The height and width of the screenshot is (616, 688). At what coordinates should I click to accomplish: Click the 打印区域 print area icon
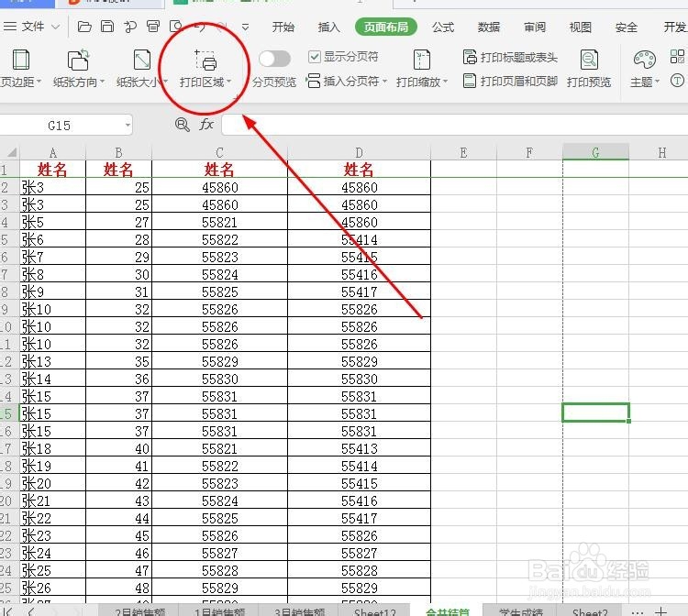tap(205, 60)
